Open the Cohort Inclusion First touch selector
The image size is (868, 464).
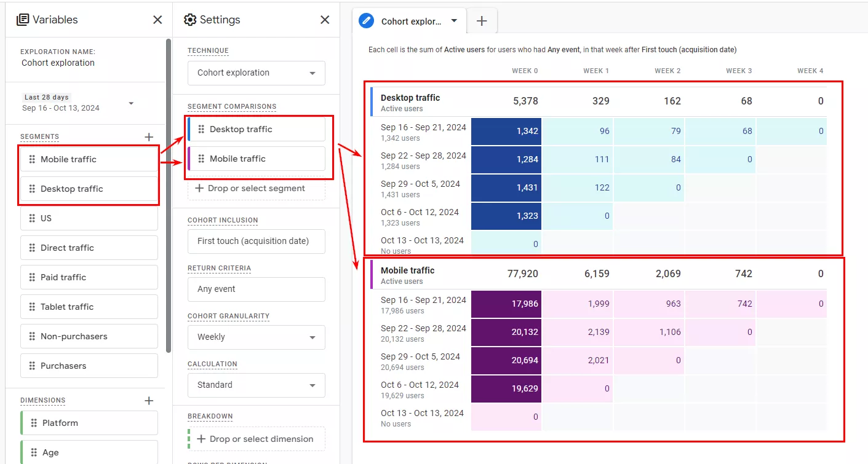(x=257, y=241)
